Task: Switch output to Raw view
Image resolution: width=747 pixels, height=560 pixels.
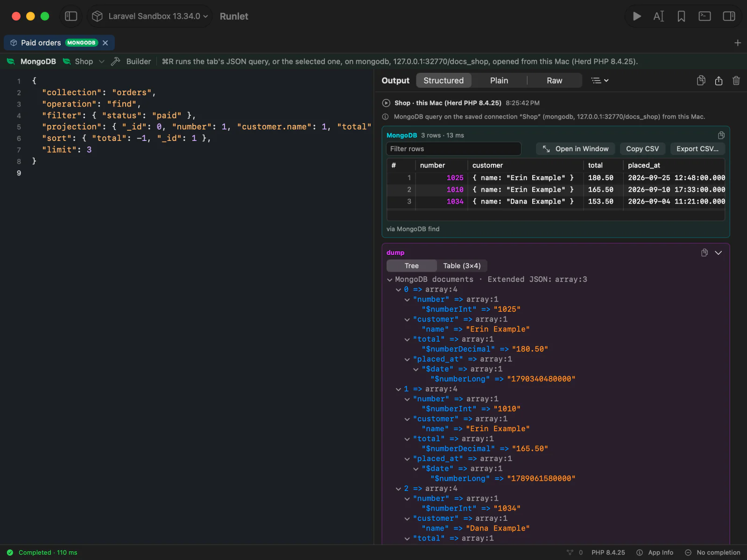Action: pos(555,81)
